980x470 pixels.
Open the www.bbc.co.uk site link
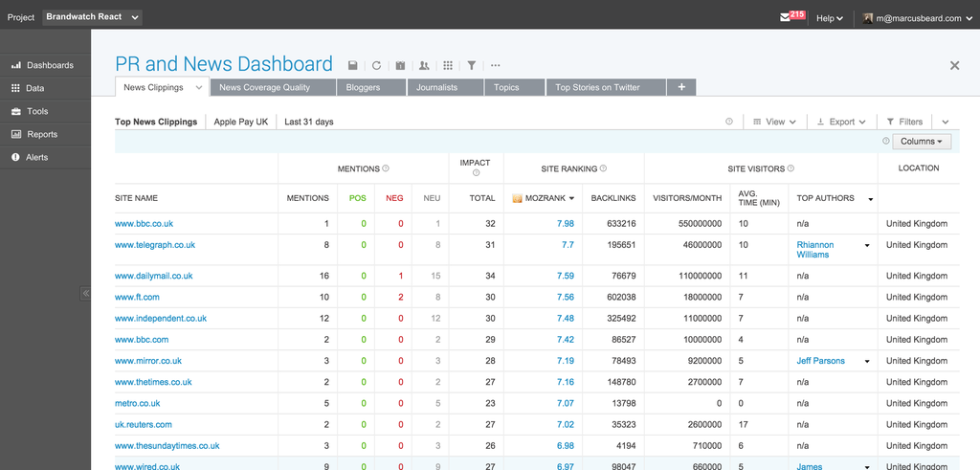coord(144,224)
